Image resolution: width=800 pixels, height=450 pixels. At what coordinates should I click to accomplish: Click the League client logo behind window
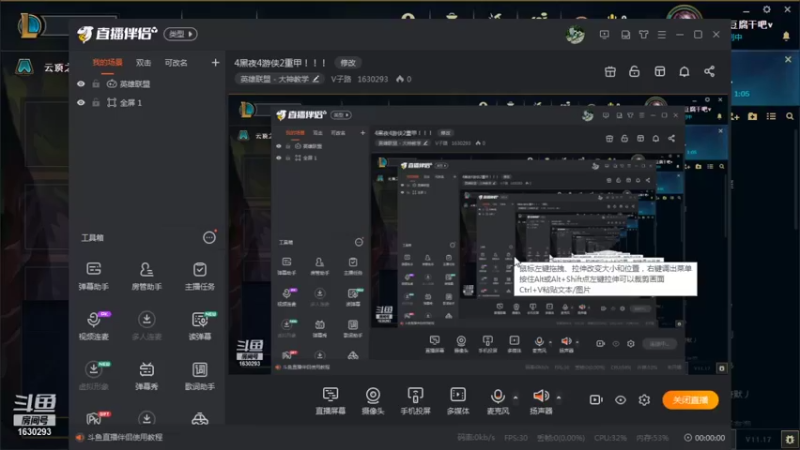click(30, 26)
